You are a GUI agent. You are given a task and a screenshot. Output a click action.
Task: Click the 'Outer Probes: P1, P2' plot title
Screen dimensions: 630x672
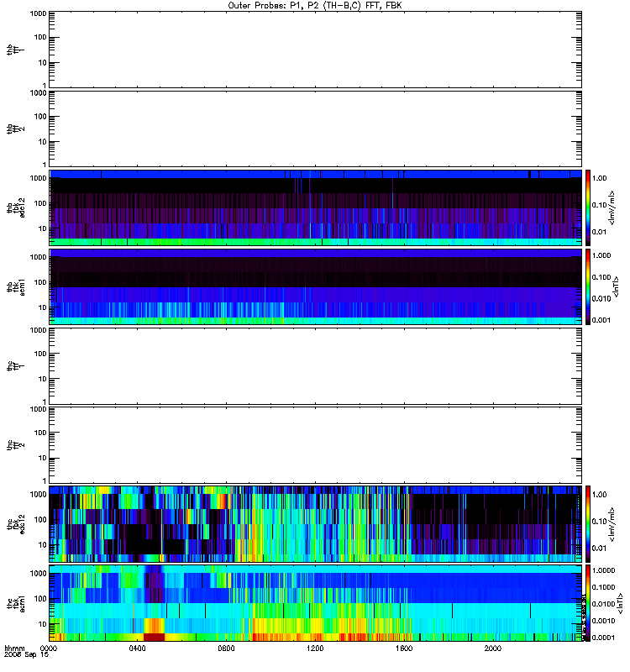click(315, 6)
